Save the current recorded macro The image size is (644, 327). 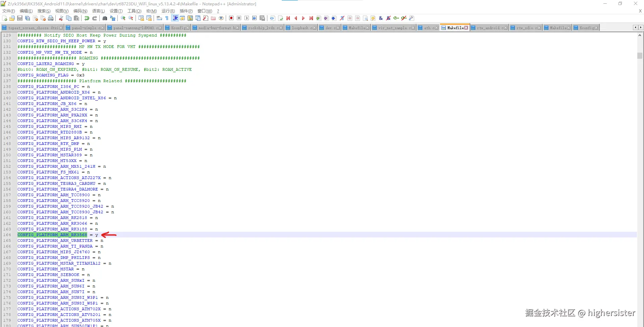click(x=262, y=18)
